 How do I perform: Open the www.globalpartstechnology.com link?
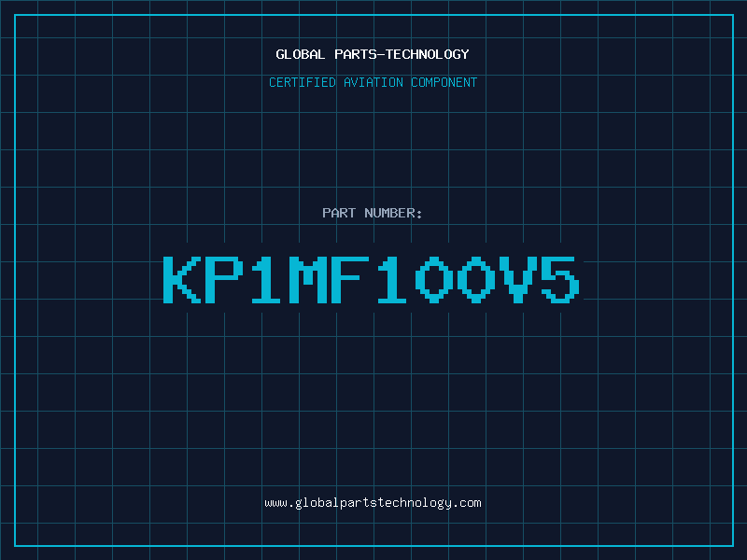coord(373,503)
